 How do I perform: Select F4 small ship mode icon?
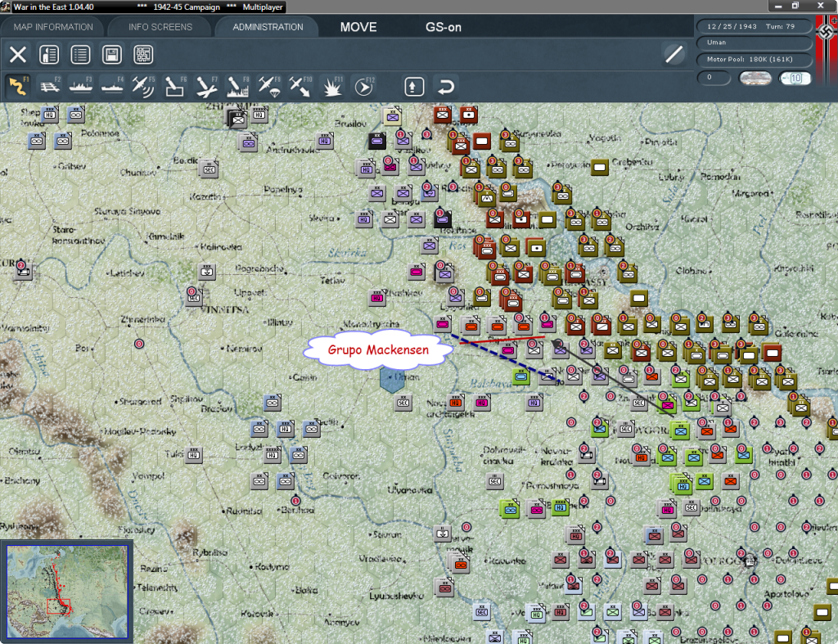tap(111, 86)
